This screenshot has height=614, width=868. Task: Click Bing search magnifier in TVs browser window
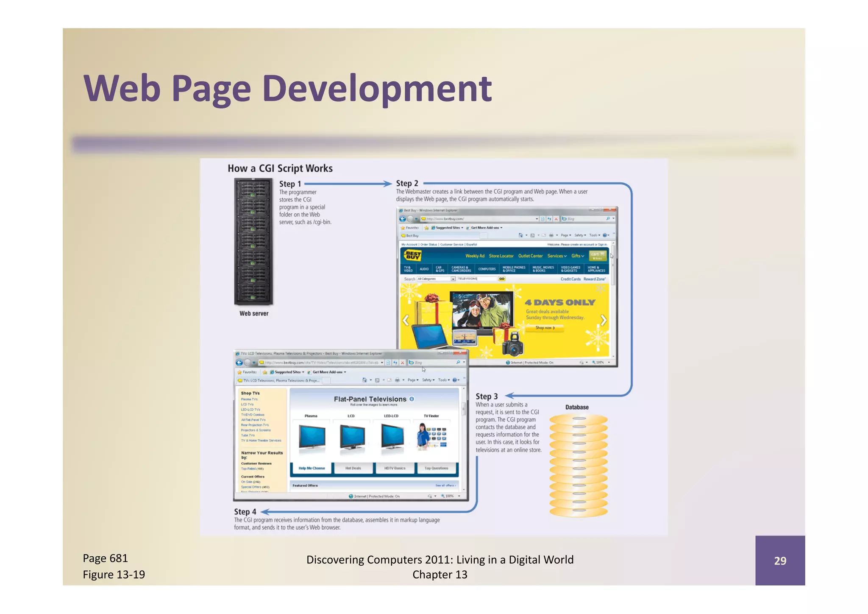coord(458,363)
